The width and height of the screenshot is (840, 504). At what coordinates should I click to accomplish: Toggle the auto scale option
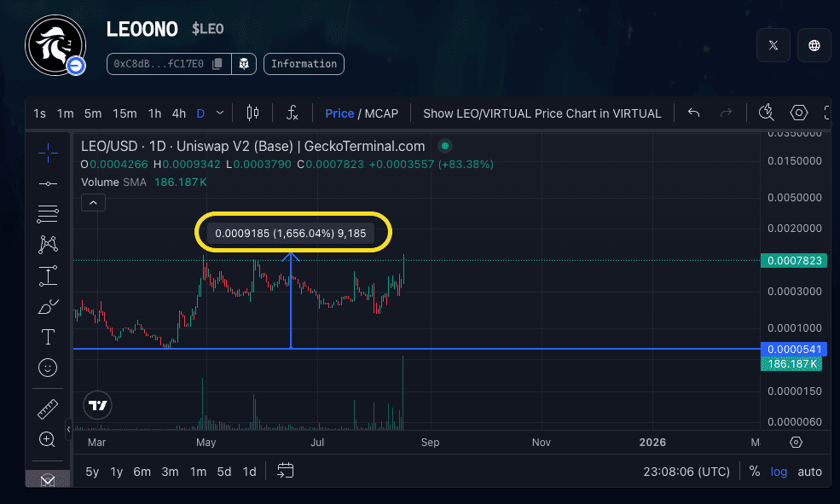809,471
